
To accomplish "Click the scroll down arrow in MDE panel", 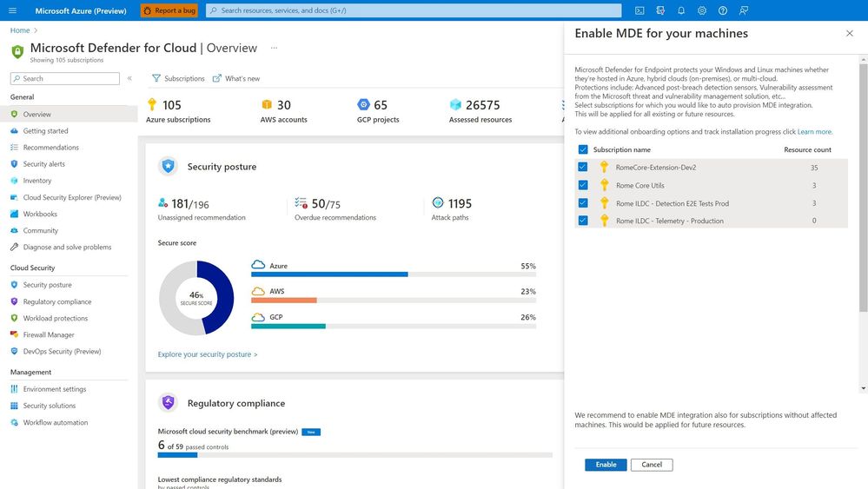I will pyautogui.click(x=863, y=389).
